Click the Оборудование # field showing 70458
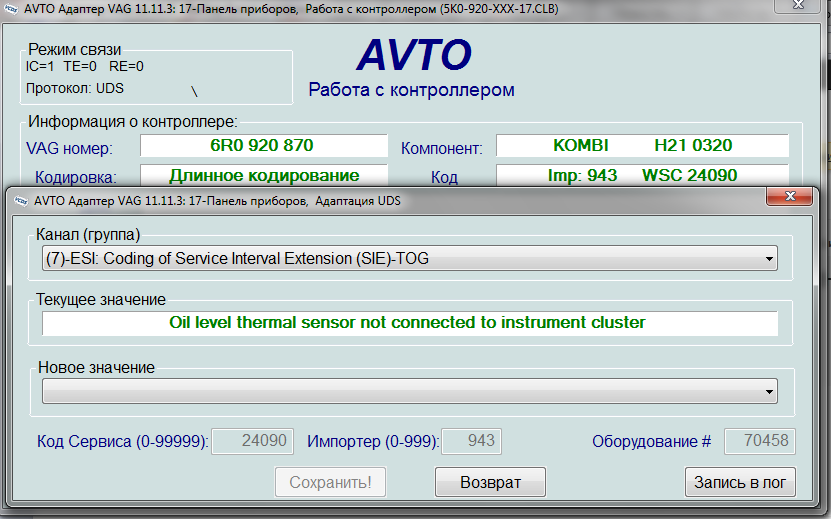The width and height of the screenshot is (831, 519). pos(757,440)
